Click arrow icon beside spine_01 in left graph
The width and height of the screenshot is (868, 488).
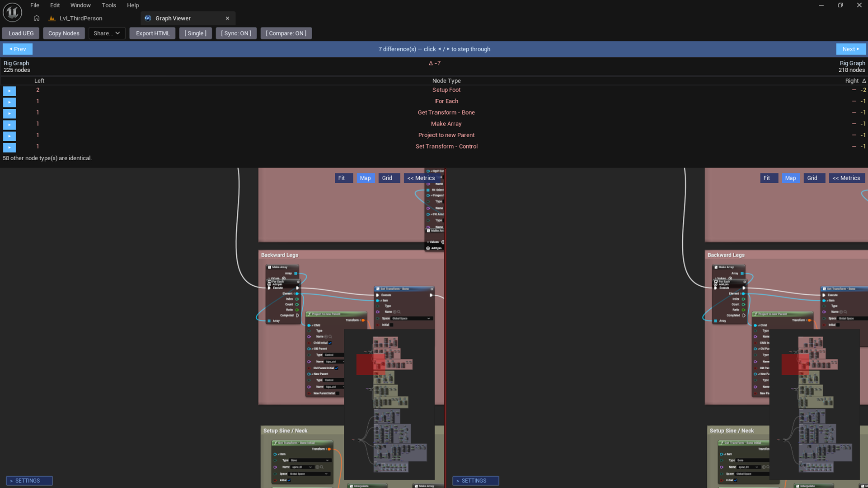[317, 467]
